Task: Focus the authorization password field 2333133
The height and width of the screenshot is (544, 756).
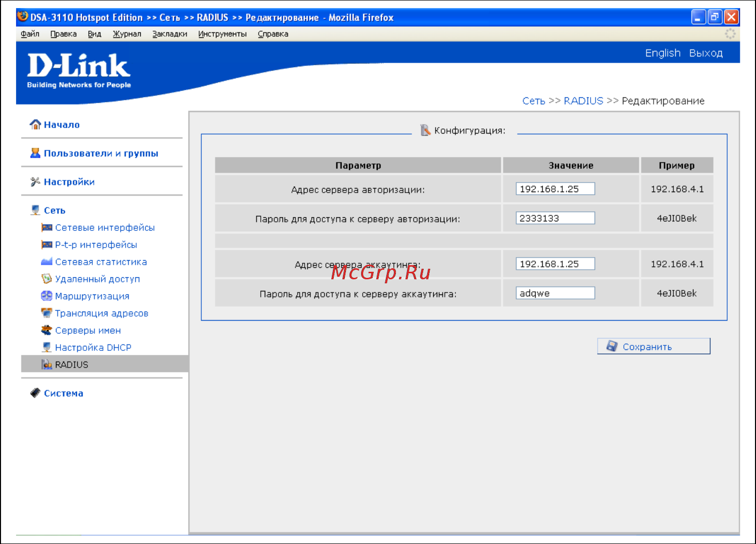Action: pos(555,218)
